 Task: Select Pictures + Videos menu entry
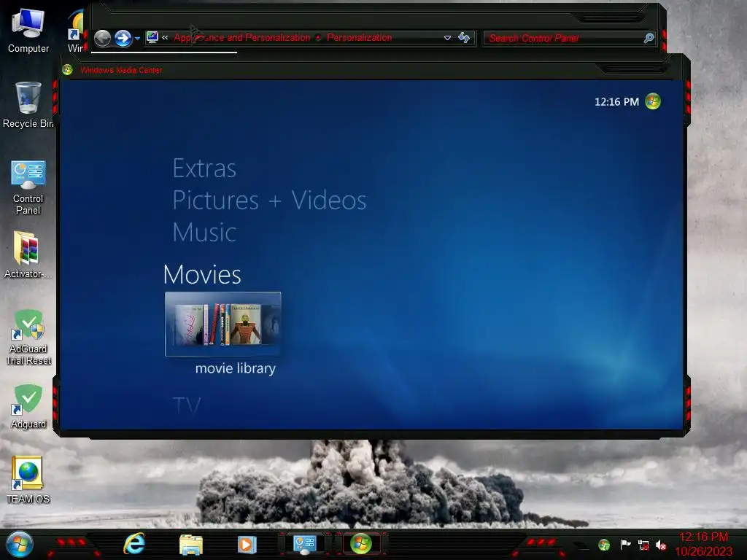point(269,200)
